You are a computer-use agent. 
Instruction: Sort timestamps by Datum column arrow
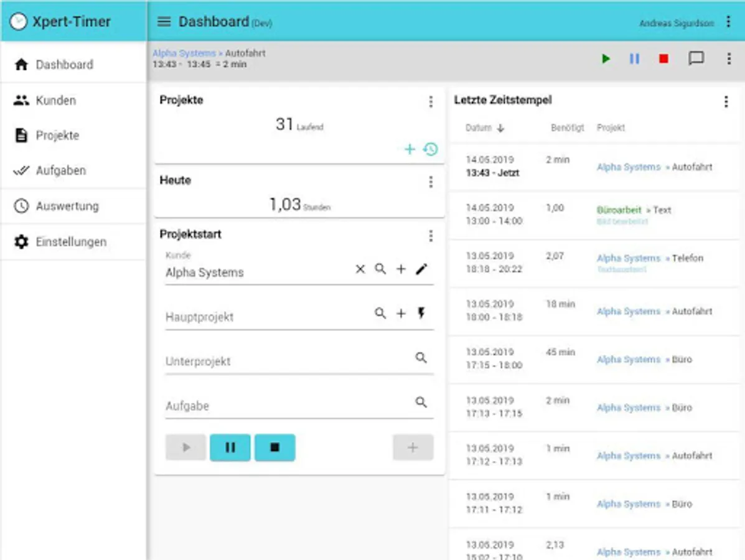[500, 128]
